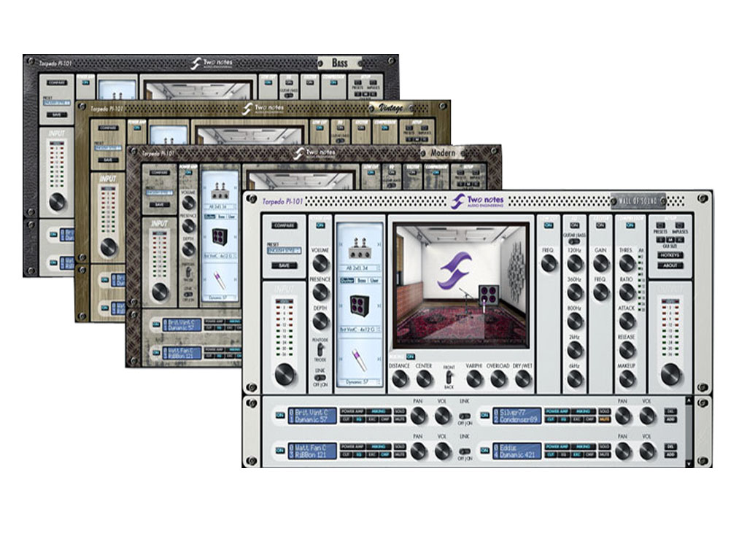Click the room view with cabinet display
The width and height of the screenshot is (747, 560).
[x=460, y=284]
